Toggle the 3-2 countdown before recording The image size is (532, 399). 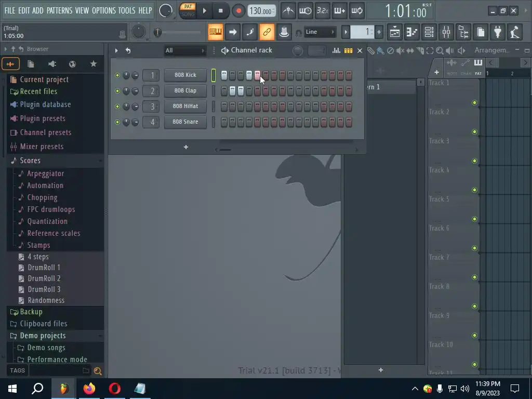[x=322, y=11]
